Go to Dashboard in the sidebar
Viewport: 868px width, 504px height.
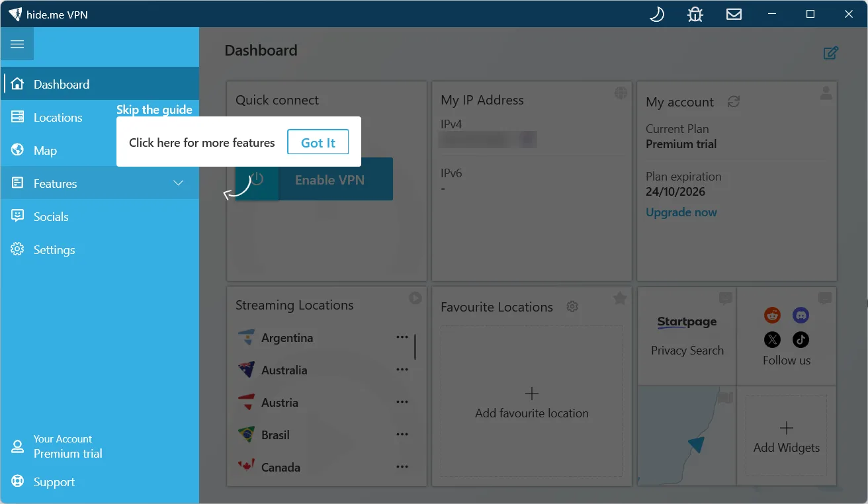tap(100, 84)
